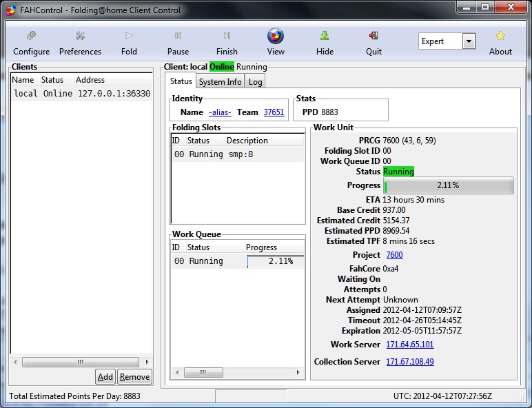Open the project 7600 link
This screenshot has width=532, height=408.
point(395,255)
